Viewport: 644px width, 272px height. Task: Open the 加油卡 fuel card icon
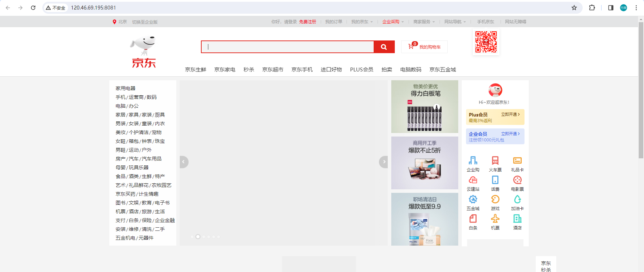click(517, 199)
